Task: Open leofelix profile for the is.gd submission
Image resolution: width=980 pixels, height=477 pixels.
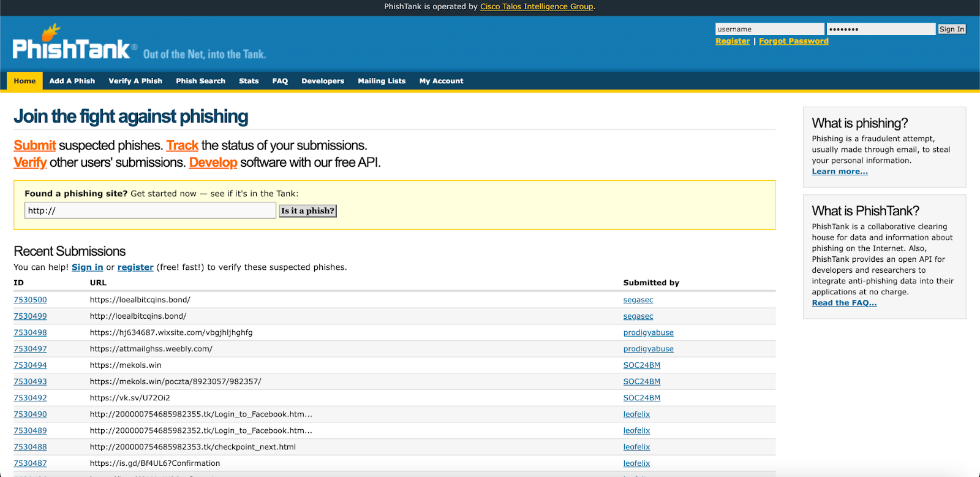Action: [x=637, y=464]
